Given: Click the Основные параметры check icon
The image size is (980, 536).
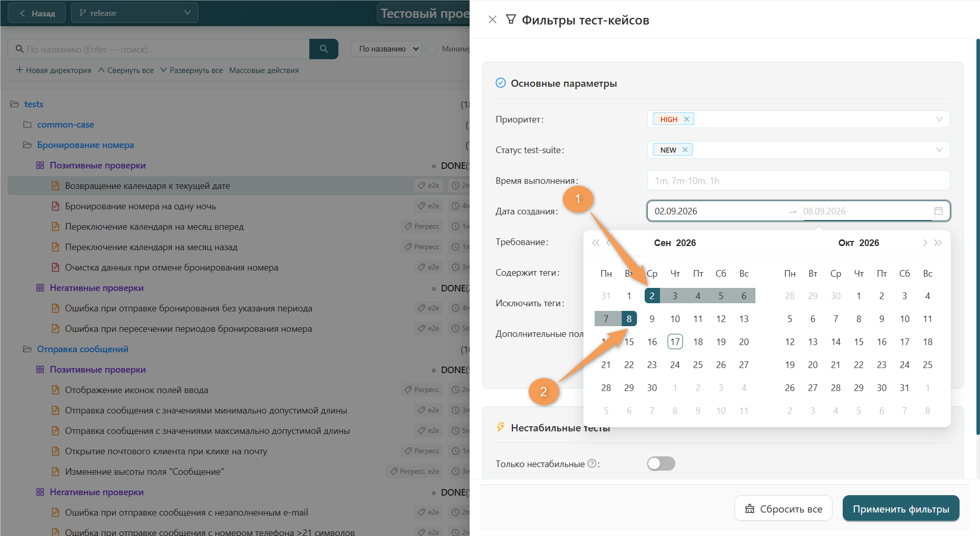Looking at the screenshot, I should [x=501, y=83].
